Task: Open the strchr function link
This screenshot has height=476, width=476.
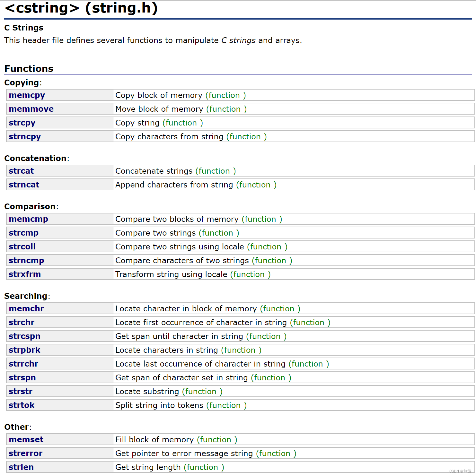Action: point(22,323)
